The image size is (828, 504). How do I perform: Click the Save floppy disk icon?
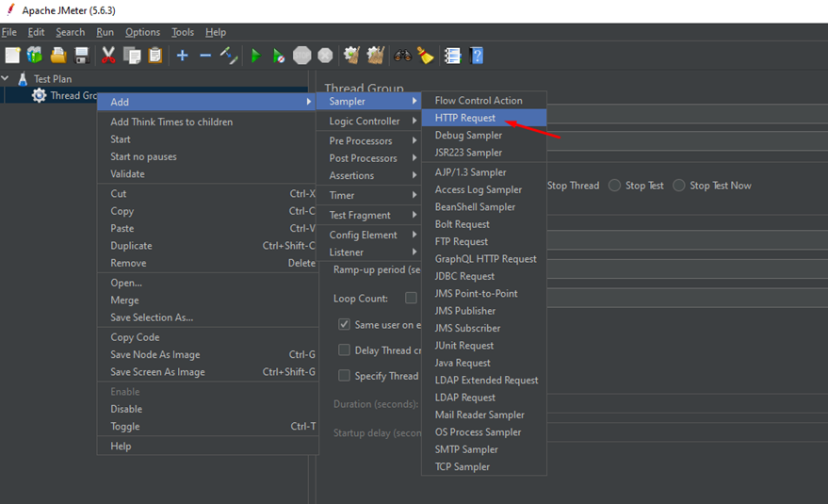82,56
